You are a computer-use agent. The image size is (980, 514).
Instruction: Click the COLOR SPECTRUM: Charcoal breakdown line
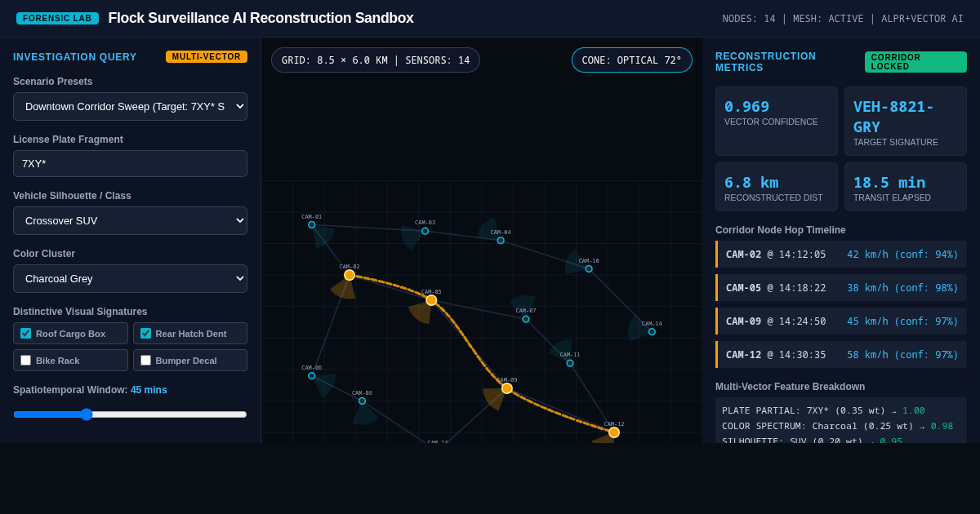[x=837, y=426]
